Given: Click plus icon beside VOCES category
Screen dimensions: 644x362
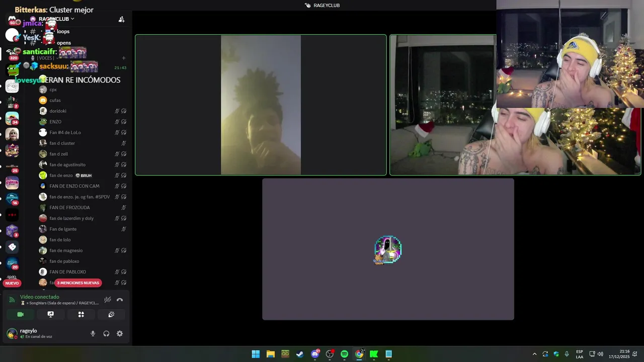Looking at the screenshot, I should click(124, 58).
